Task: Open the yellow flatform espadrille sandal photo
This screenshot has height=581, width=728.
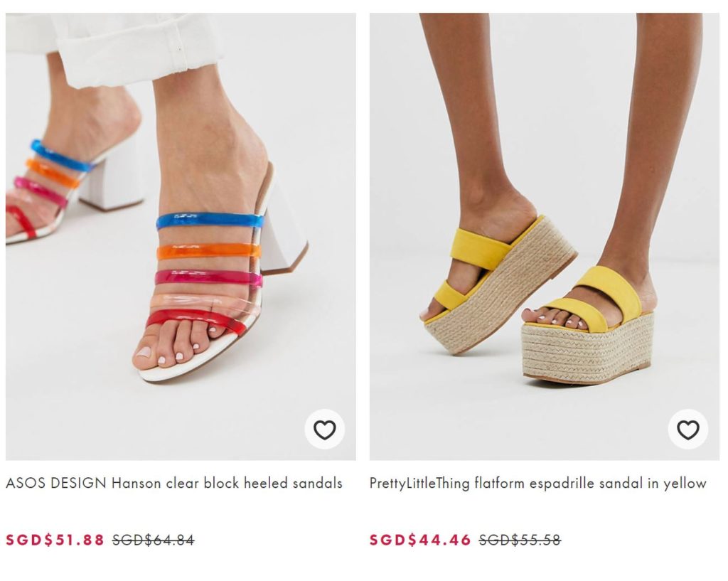Action: coord(545,236)
